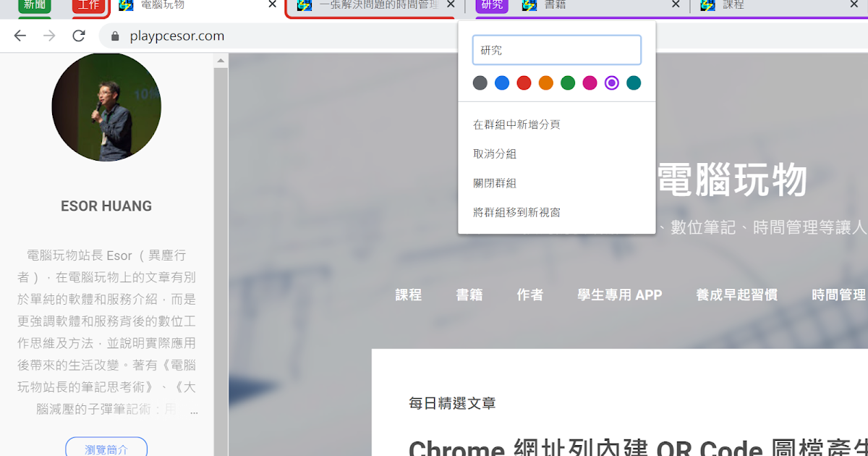
Task: Reload the page with refresh icon
Action: pyautogui.click(x=79, y=35)
